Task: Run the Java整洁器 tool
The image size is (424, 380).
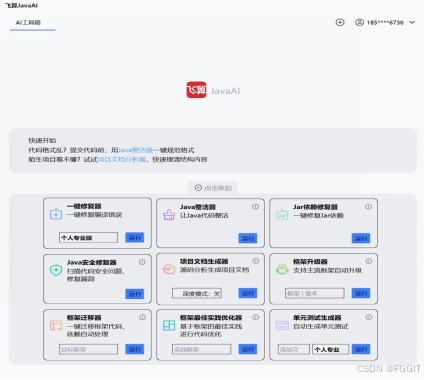Action: coord(248,238)
